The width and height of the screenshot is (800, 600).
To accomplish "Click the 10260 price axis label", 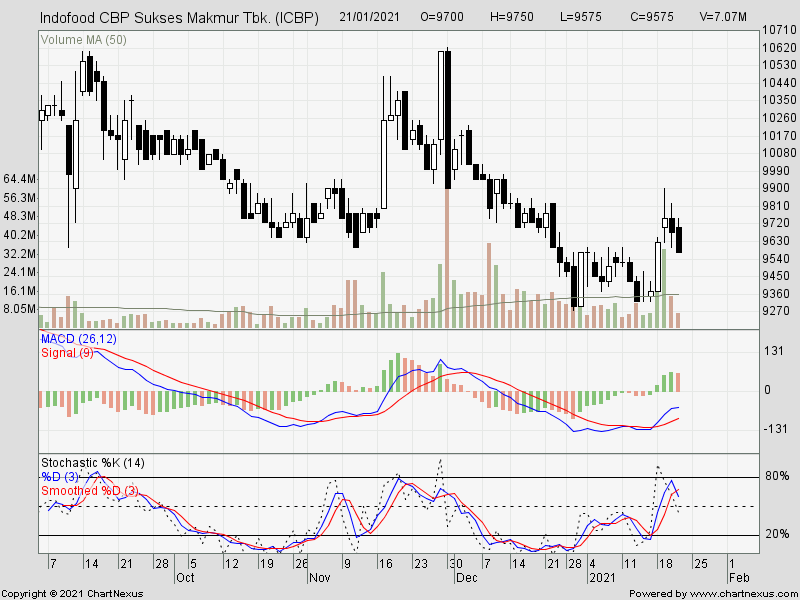I will [x=779, y=118].
